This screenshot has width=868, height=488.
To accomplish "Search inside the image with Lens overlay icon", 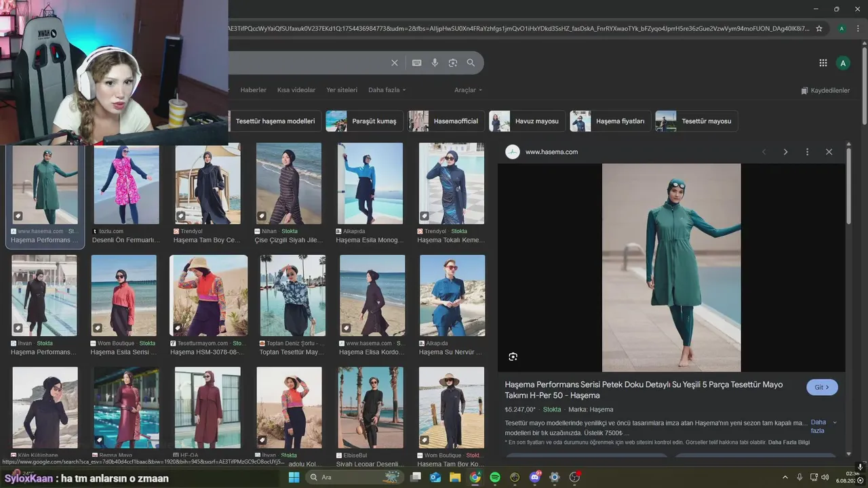I will click(x=513, y=357).
